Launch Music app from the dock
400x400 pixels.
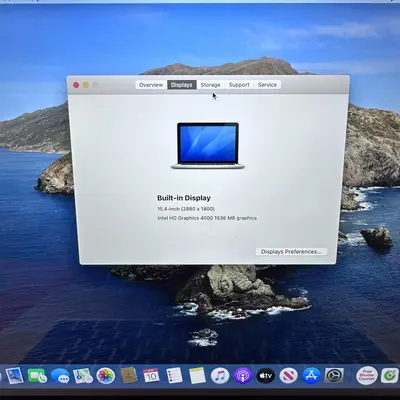click(x=220, y=376)
